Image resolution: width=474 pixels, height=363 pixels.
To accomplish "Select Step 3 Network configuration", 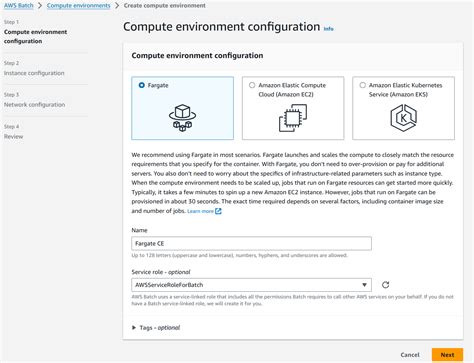I will click(34, 105).
